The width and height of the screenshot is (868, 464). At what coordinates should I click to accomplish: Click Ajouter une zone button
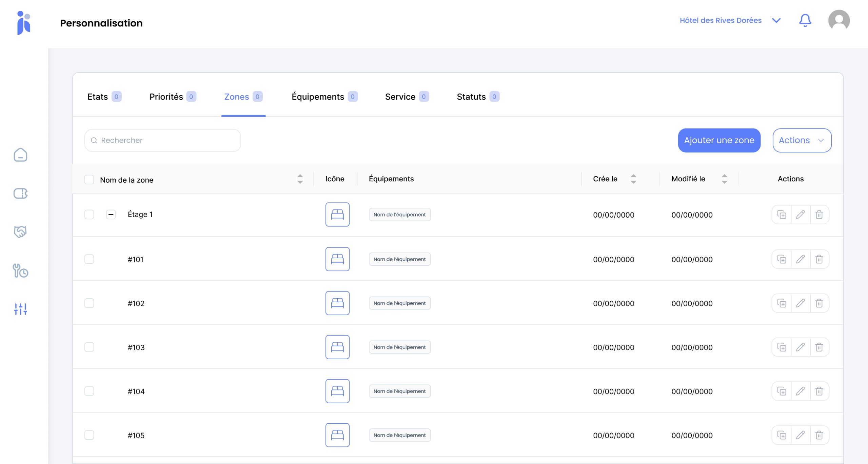point(719,140)
